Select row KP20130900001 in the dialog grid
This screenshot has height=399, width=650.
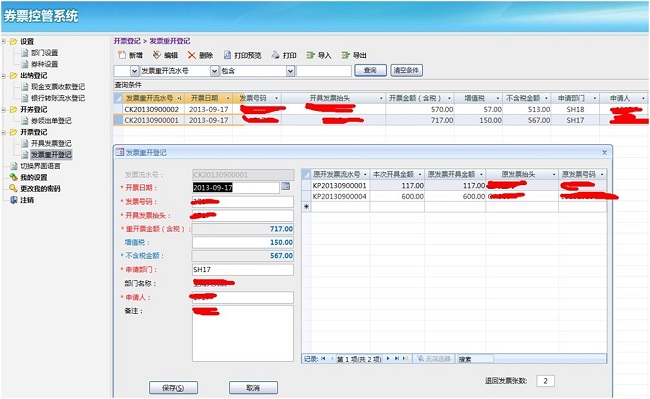coord(454,186)
